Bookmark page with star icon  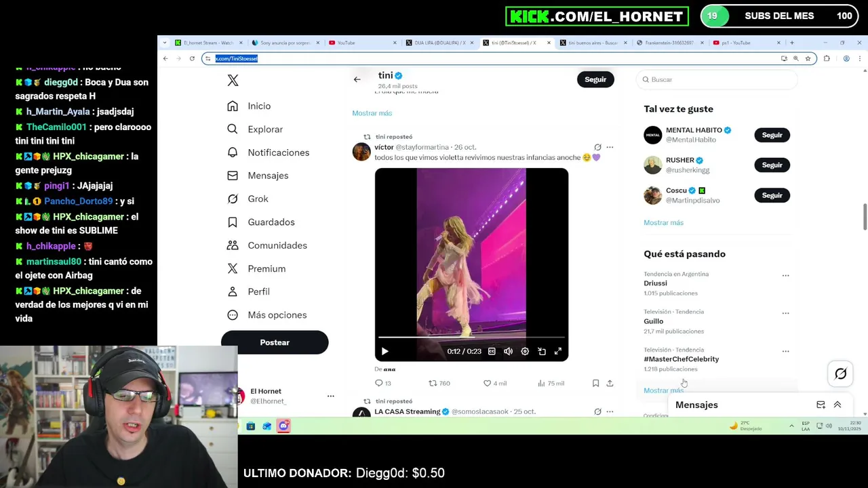(x=808, y=58)
